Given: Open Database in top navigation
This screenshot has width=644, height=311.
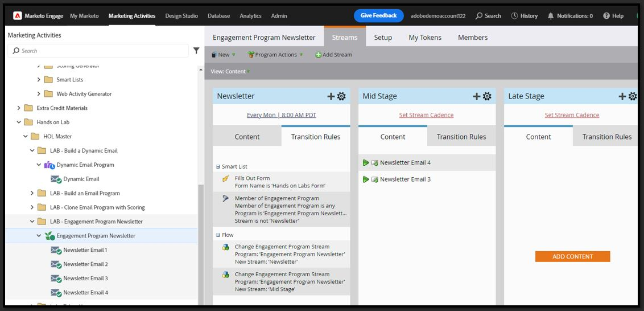Looking at the screenshot, I should tap(219, 16).
